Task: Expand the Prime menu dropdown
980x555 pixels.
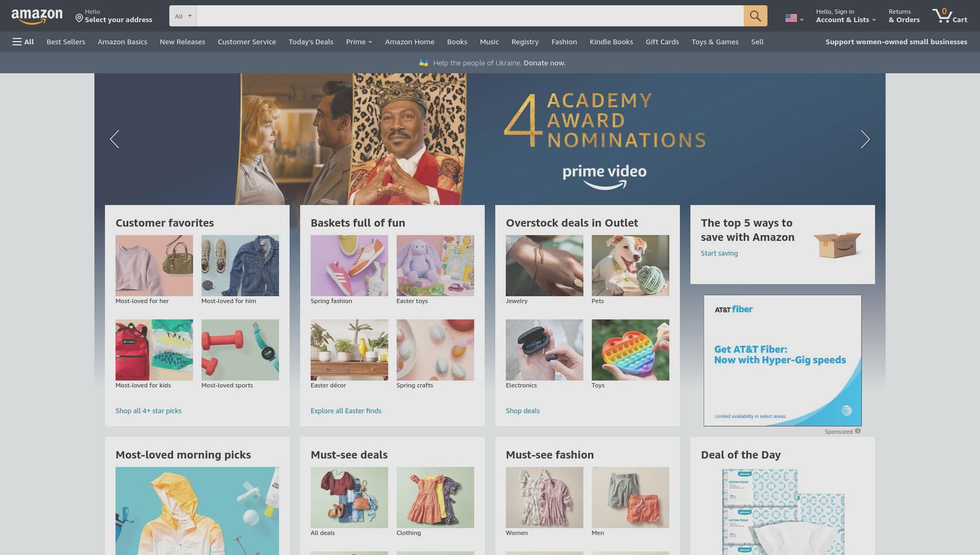Action: [359, 42]
